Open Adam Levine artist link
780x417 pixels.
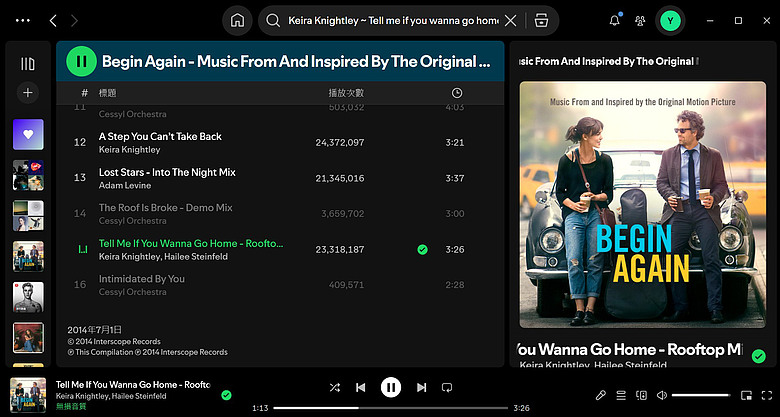(125, 185)
